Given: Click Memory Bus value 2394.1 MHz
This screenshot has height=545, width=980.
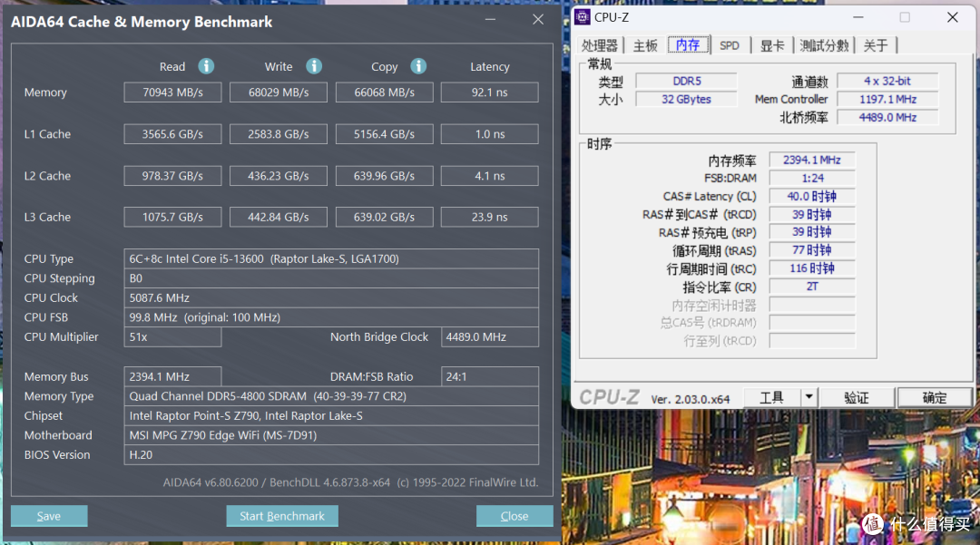Looking at the screenshot, I should click(x=172, y=376).
